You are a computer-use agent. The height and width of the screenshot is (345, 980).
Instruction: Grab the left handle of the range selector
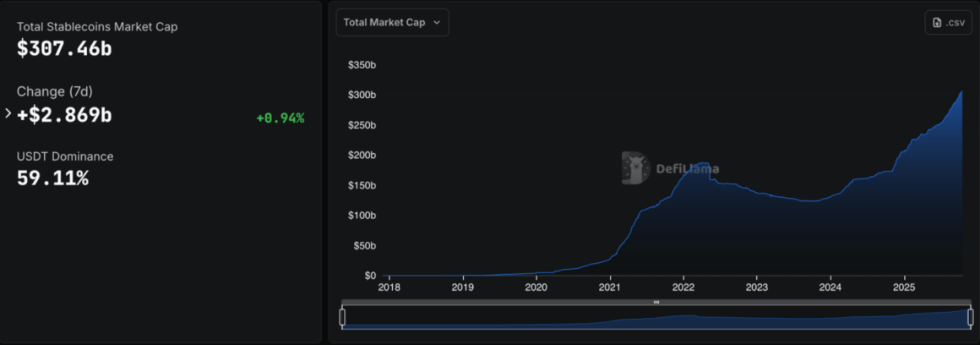click(342, 317)
